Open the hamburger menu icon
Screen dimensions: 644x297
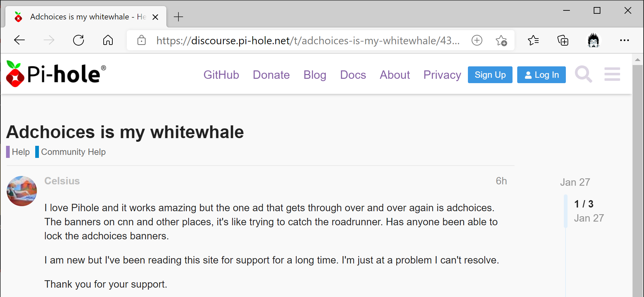612,74
